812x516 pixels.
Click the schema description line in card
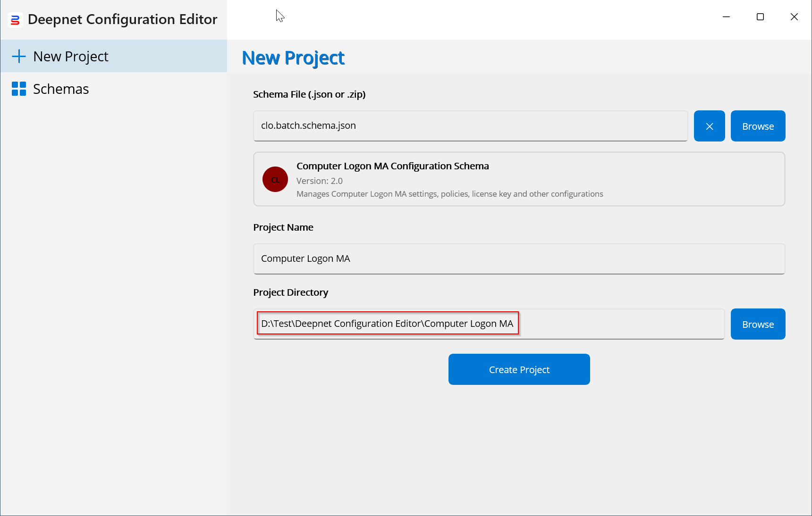(x=449, y=194)
